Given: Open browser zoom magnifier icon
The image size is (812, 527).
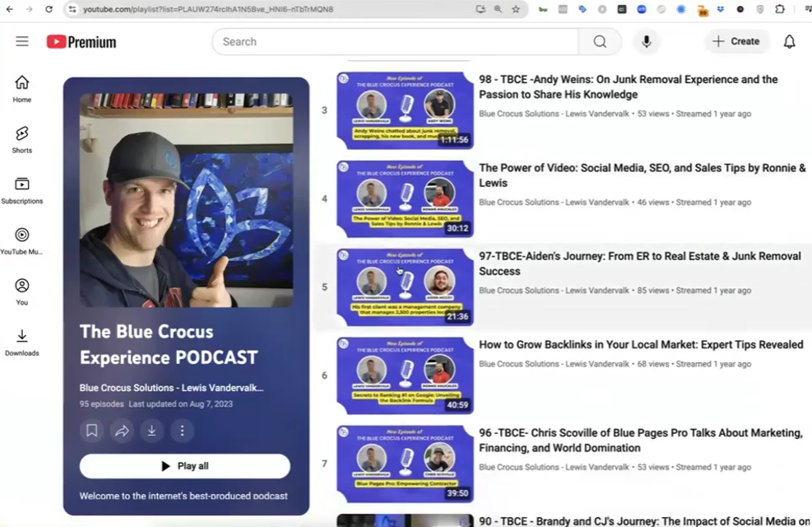Looking at the screenshot, I should tap(499, 9).
